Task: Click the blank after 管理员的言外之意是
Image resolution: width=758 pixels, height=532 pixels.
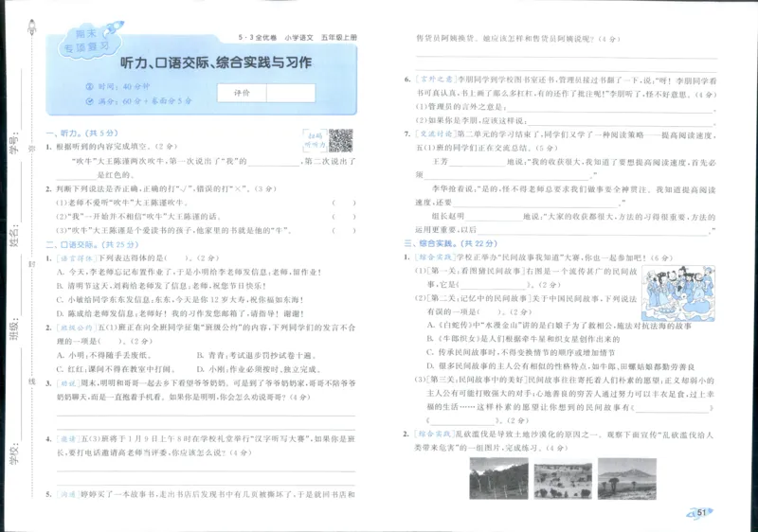Action: coord(610,108)
